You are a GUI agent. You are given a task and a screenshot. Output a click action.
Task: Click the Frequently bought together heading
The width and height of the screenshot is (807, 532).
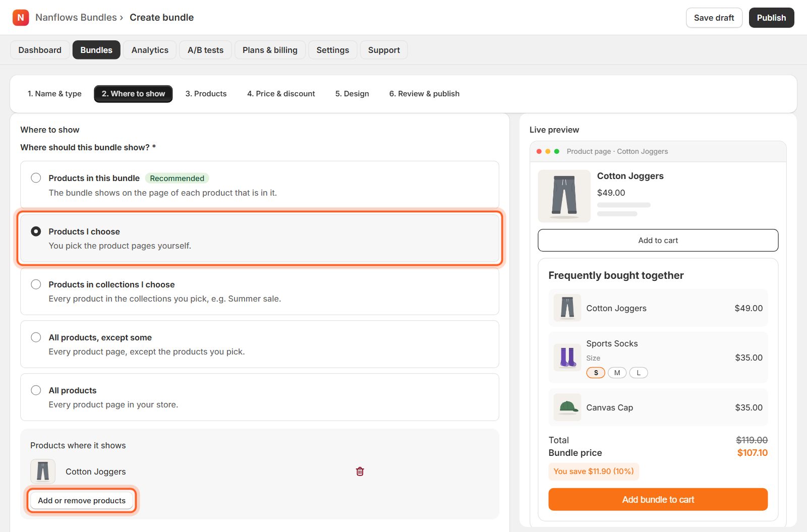(616, 275)
